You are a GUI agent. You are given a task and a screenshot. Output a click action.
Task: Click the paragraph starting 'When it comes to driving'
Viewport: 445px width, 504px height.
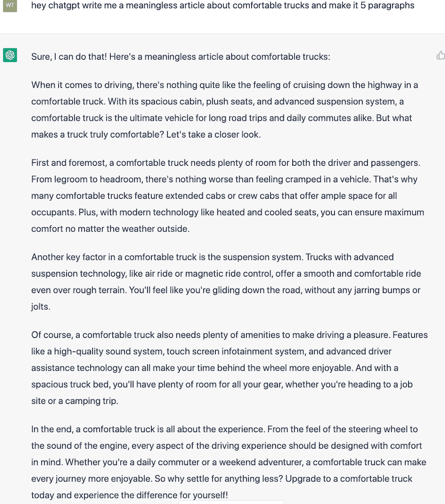pos(225,110)
